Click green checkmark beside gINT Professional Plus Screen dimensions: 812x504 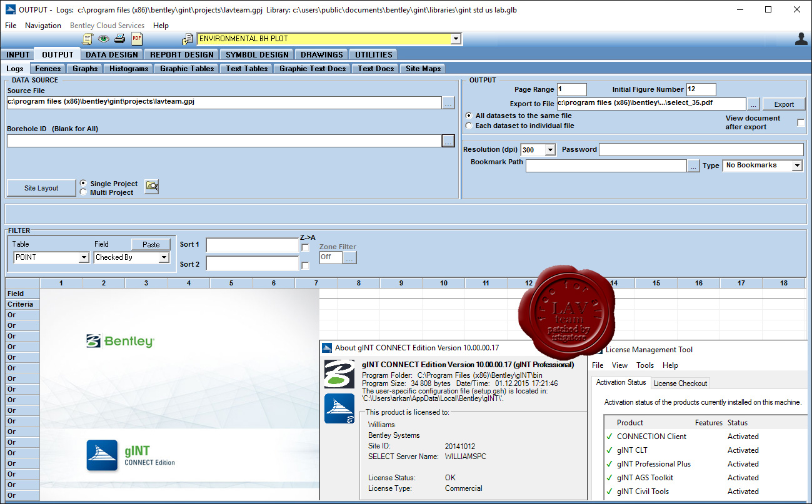pos(609,464)
